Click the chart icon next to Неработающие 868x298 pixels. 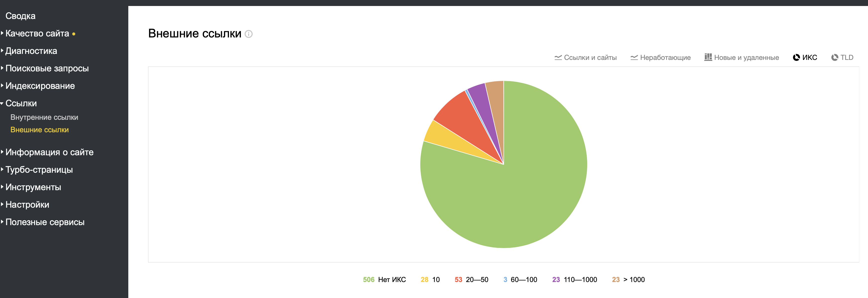pyautogui.click(x=634, y=58)
